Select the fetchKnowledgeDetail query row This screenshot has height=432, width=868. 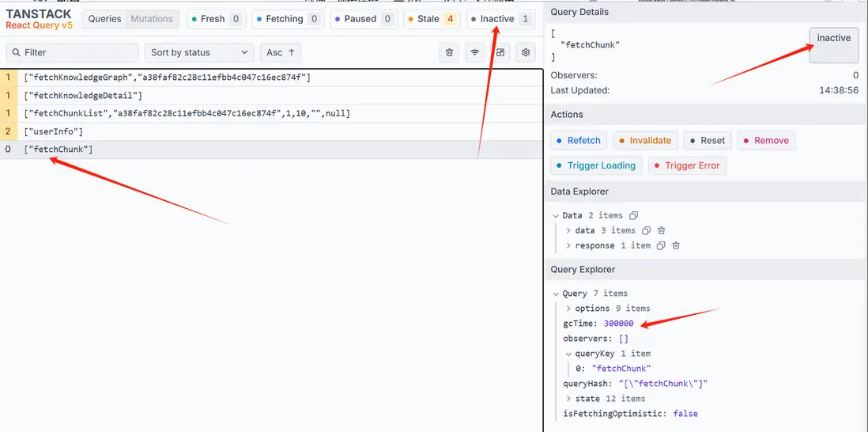pyautogui.click(x=271, y=96)
